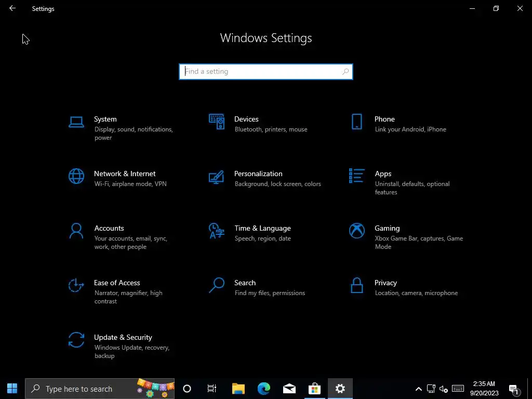Open the Mail app on the taskbar
Image resolution: width=532 pixels, height=399 pixels.
[x=289, y=389]
